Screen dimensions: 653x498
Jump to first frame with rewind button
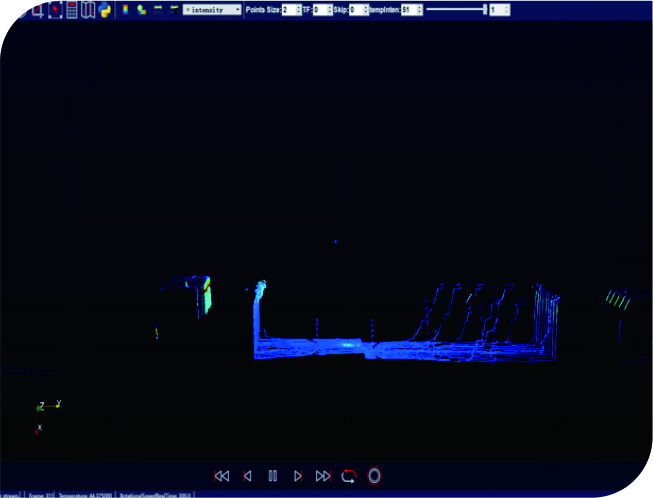[x=222, y=476]
